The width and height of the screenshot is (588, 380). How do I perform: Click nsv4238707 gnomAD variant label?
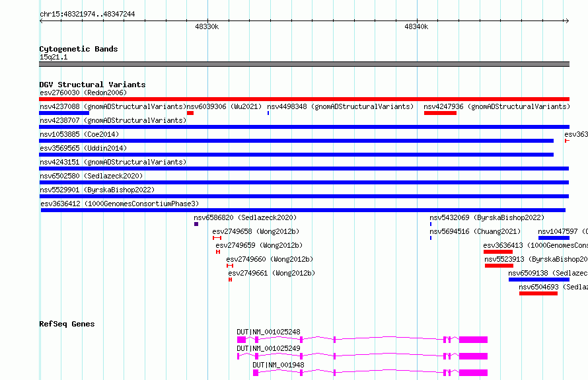113,120
